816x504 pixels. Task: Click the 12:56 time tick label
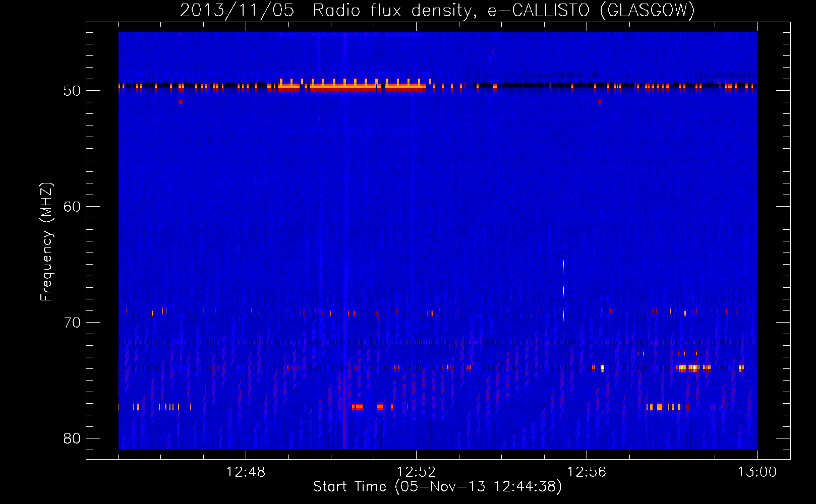click(587, 472)
